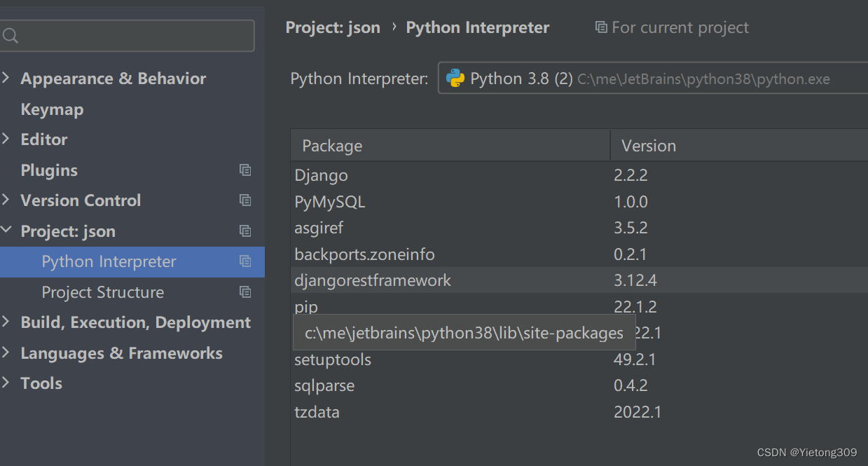Expand the Appearance & Behavior section
This screenshot has width=868, height=466.
7,78
